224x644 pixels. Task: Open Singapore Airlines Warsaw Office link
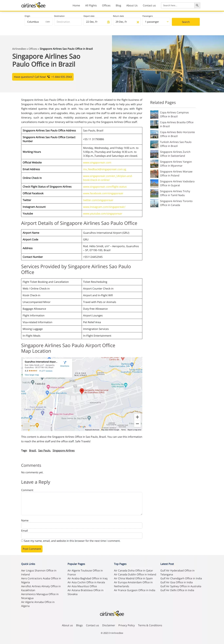coord(176,173)
